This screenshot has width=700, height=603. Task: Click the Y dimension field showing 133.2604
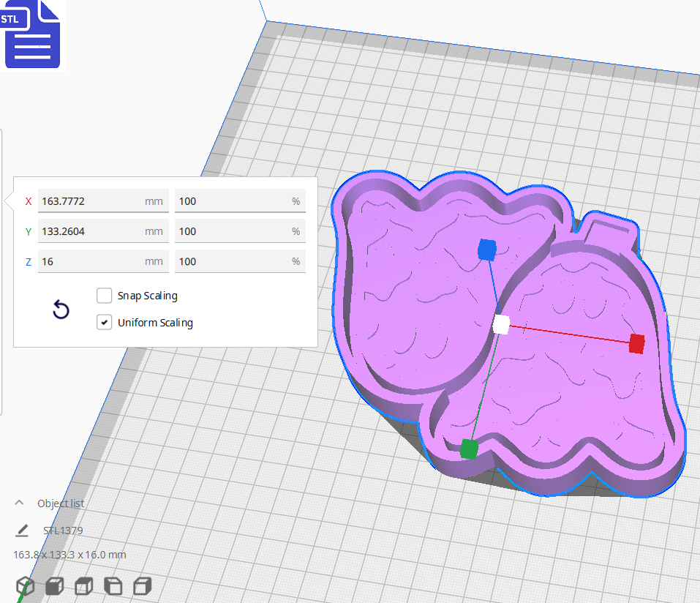click(x=102, y=231)
